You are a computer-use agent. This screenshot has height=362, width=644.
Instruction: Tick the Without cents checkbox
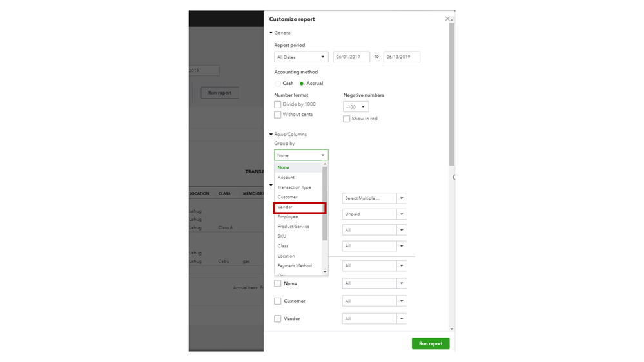point(278,115)
